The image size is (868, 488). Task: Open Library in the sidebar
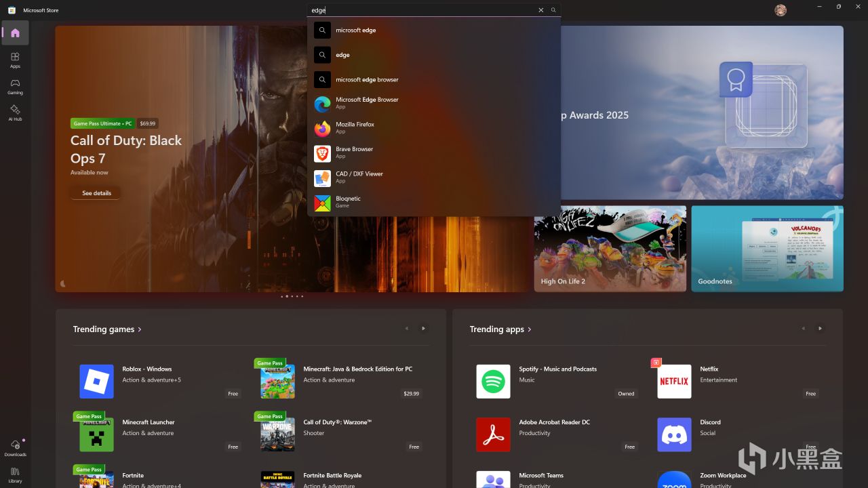point(15,474)
